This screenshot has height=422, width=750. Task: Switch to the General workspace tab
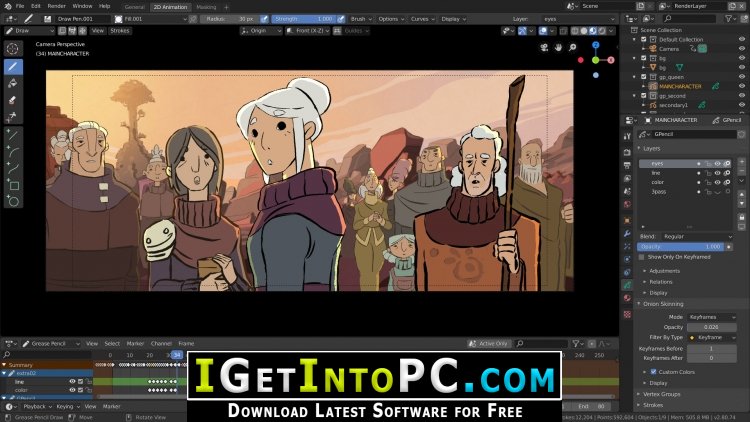tap(134, 7)
